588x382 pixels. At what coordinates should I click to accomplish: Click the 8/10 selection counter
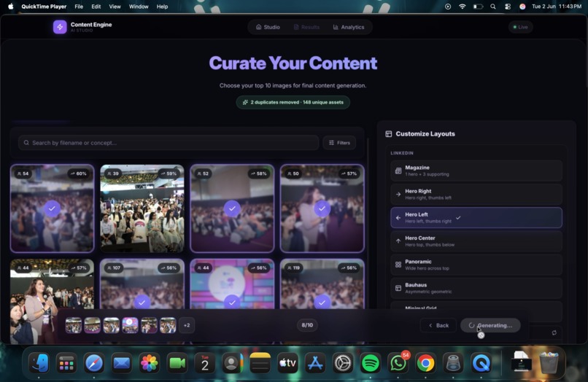tap(307, 325)
